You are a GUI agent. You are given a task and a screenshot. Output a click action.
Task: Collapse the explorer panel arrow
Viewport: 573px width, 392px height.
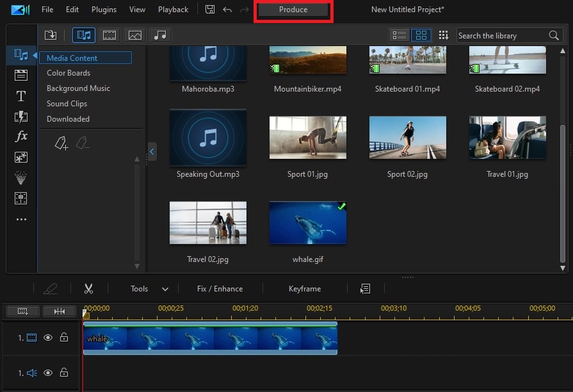[152, 151]
